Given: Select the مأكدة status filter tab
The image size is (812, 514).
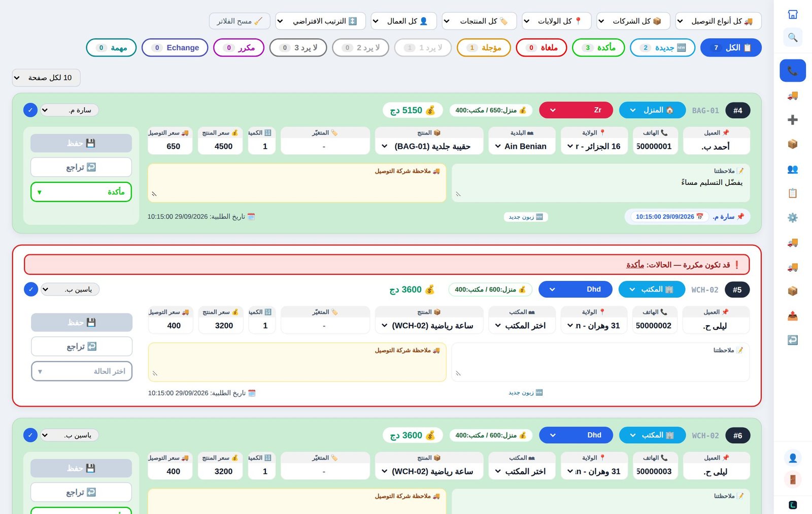Looking at the screenshot, I should coord(598,48).
